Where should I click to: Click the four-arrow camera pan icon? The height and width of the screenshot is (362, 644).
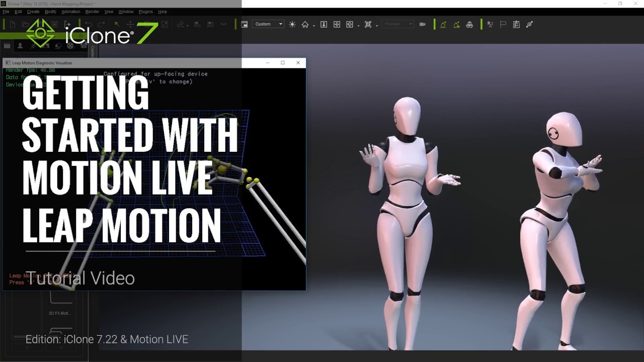pyautogui.click(x=337, y=24)
